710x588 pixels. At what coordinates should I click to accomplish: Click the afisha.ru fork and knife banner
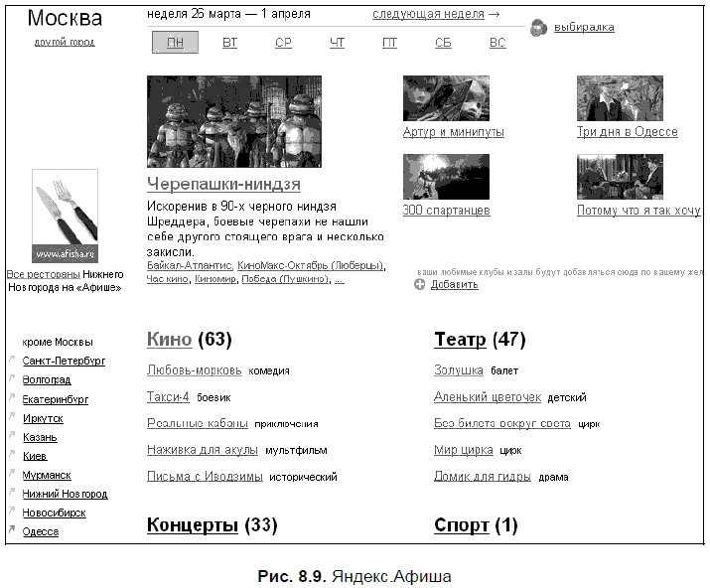point(65,217)
